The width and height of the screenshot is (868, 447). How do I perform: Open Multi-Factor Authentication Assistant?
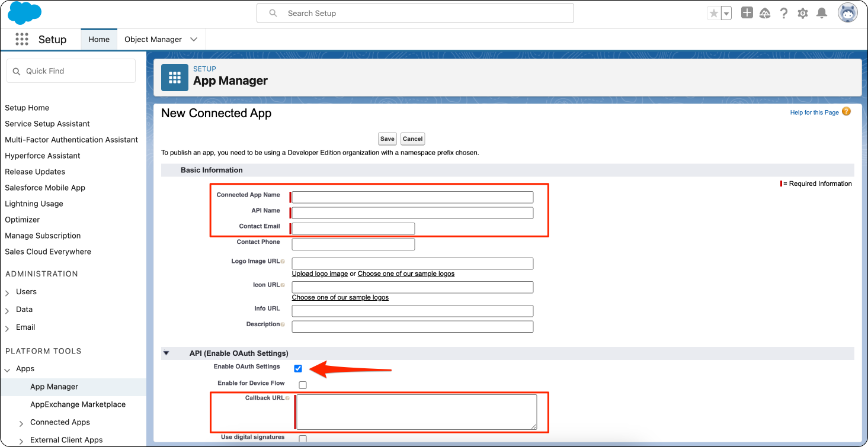(71, 140)
